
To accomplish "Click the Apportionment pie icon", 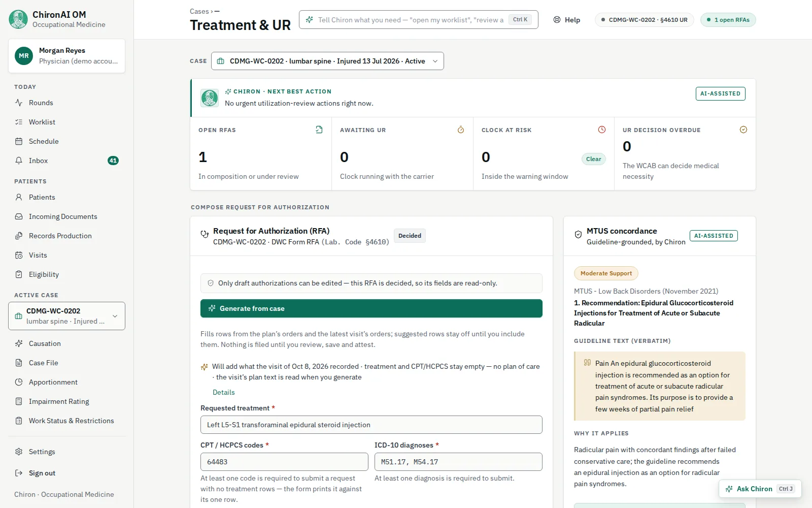I will 19,382.
